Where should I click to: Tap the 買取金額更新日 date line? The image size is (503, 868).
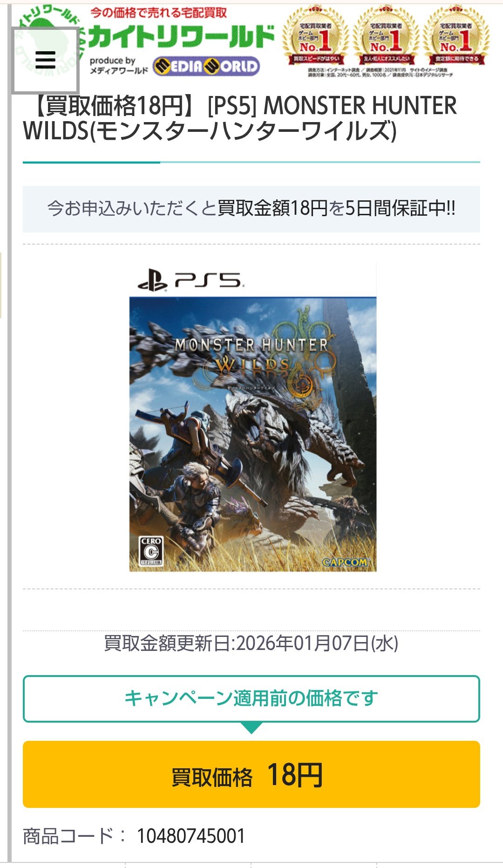pyautogui.click(x=251, y=643)
